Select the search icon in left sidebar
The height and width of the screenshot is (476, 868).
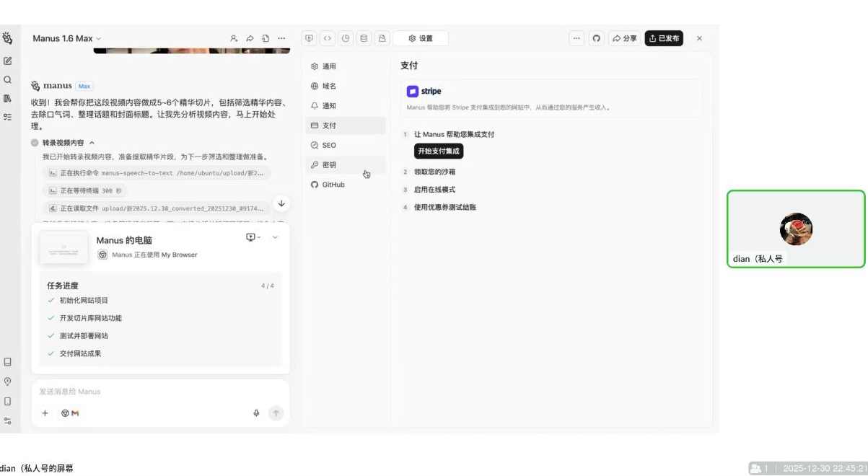8,79
